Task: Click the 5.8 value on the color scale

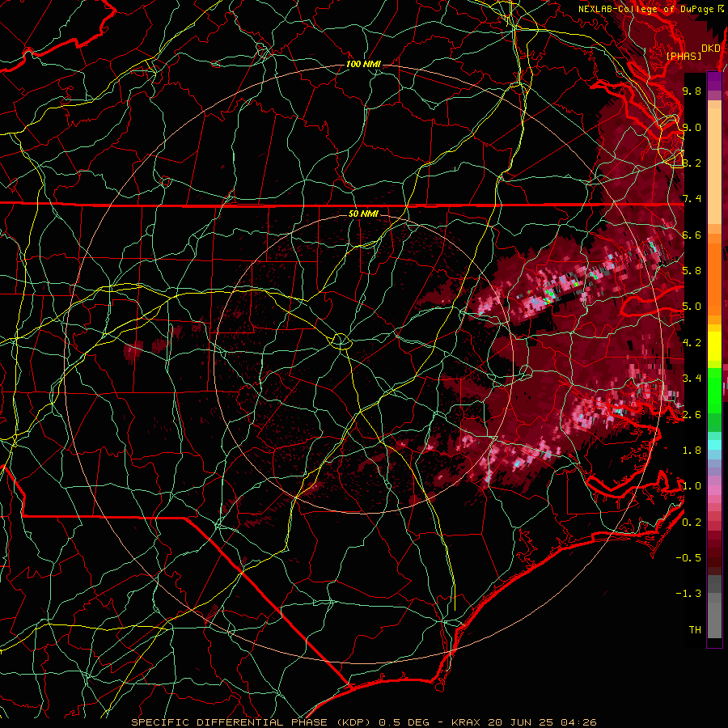Action: 692,271
